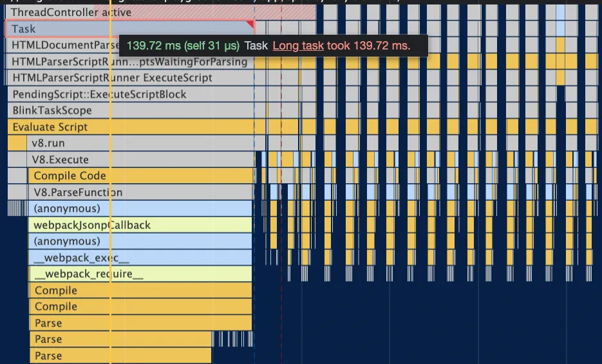
Task: Select the first (anonymous) entry below V8.ParseFunction
Action: click(140, 208)
